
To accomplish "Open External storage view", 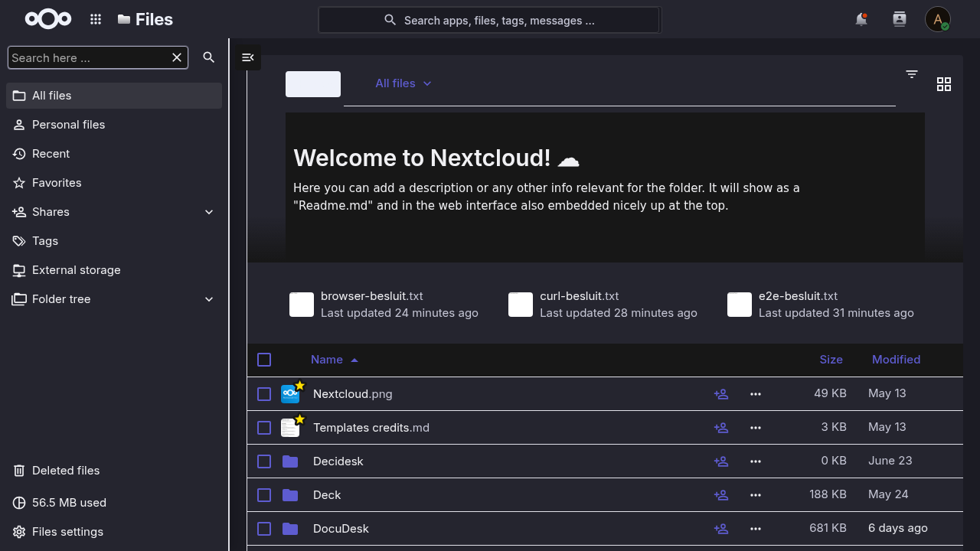I will pos(114,270).
